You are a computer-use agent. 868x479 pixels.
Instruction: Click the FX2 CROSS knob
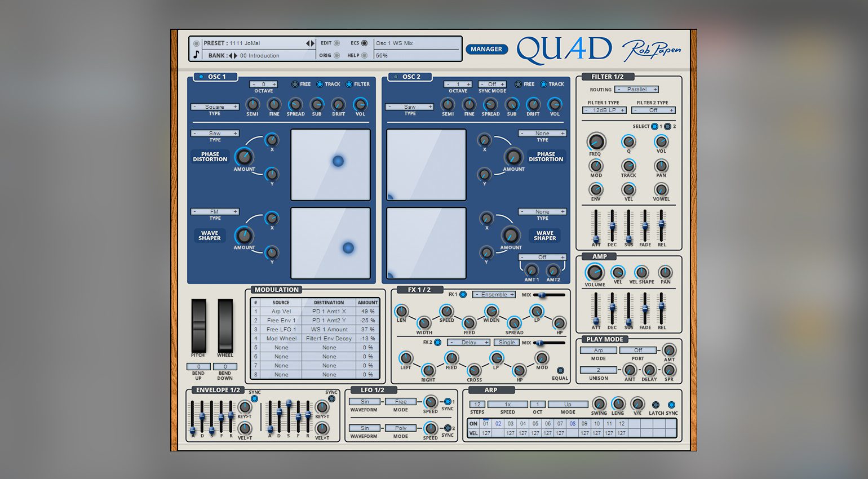474,371
